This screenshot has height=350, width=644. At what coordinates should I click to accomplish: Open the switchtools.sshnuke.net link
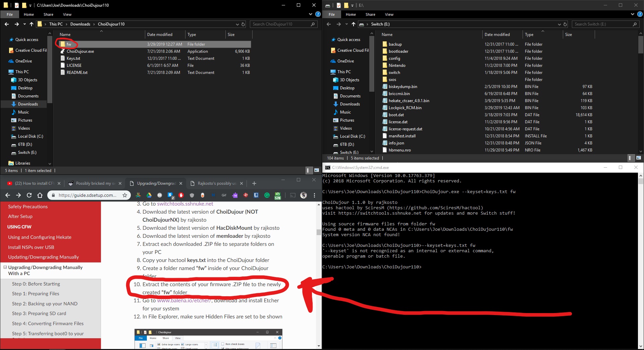(185, 204)
